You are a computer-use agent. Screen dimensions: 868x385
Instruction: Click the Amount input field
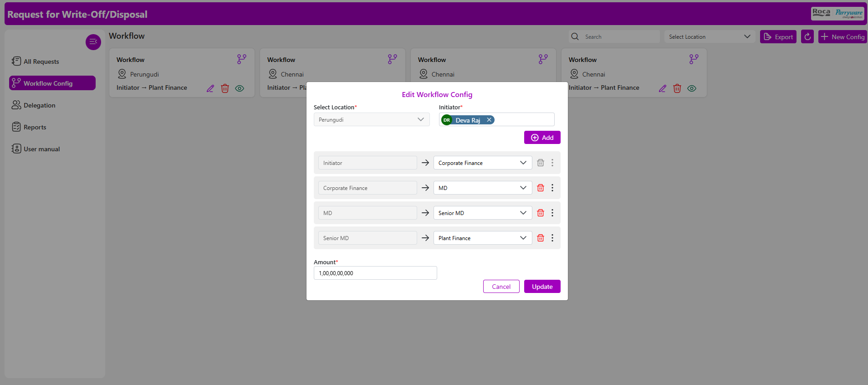tap(375, 273)
